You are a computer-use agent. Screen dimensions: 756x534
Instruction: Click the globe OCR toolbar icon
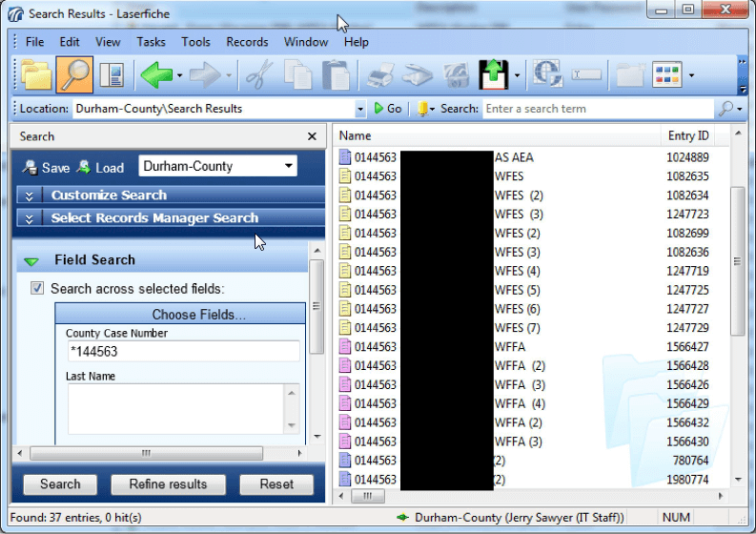pos(548,73)
